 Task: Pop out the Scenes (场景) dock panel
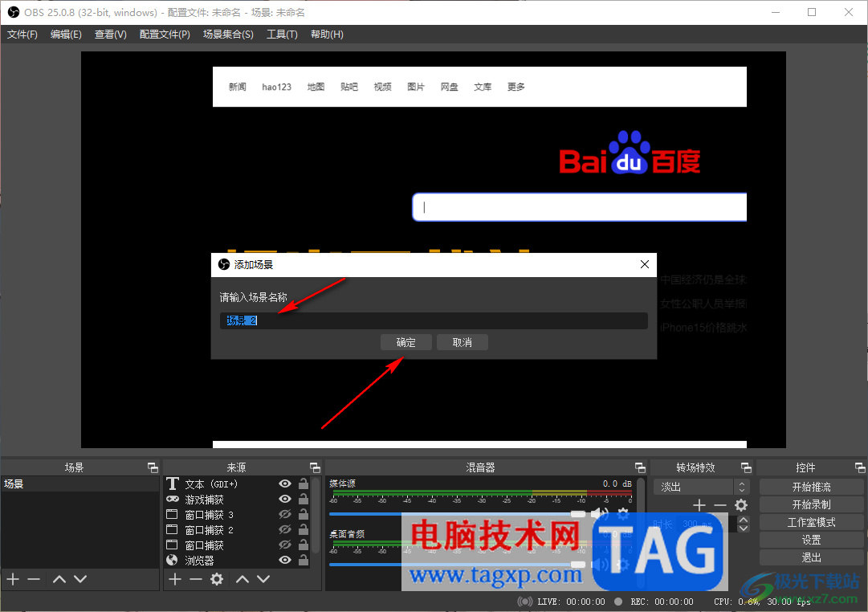pos(153,467)
